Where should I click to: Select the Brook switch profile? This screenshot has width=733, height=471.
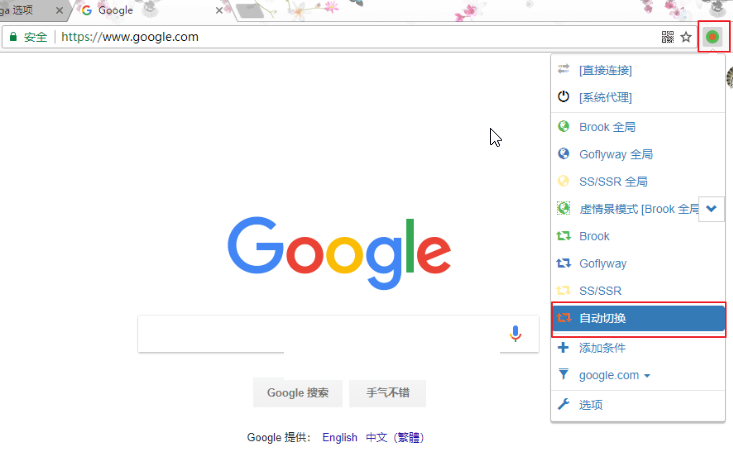[638, 236]
